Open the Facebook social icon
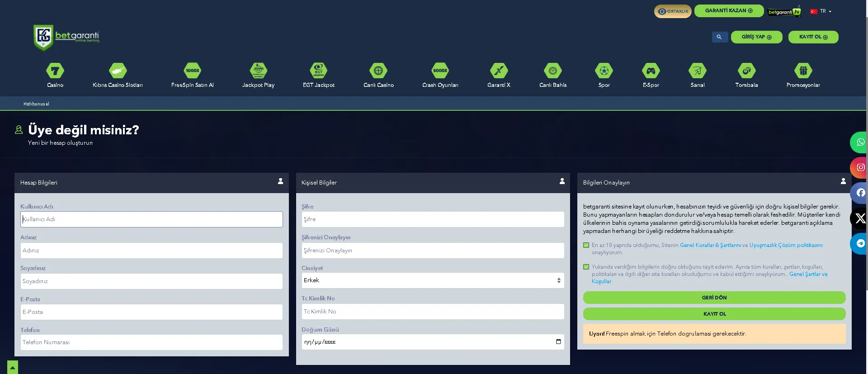 (860, 193)
